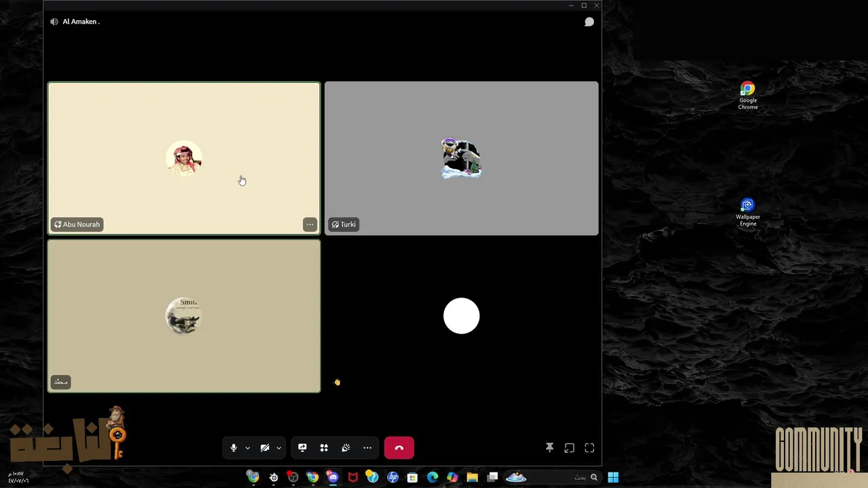Open more call options (three dots)
Viewport: 868px width, 488px height.
pyautogui.click(x=368, y=448)
